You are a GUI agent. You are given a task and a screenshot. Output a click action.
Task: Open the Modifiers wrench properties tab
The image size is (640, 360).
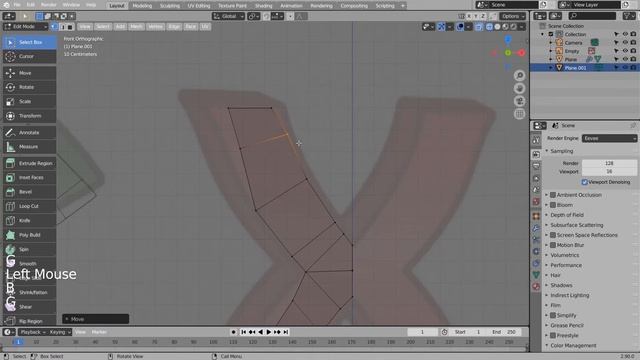tap(536, 228)
